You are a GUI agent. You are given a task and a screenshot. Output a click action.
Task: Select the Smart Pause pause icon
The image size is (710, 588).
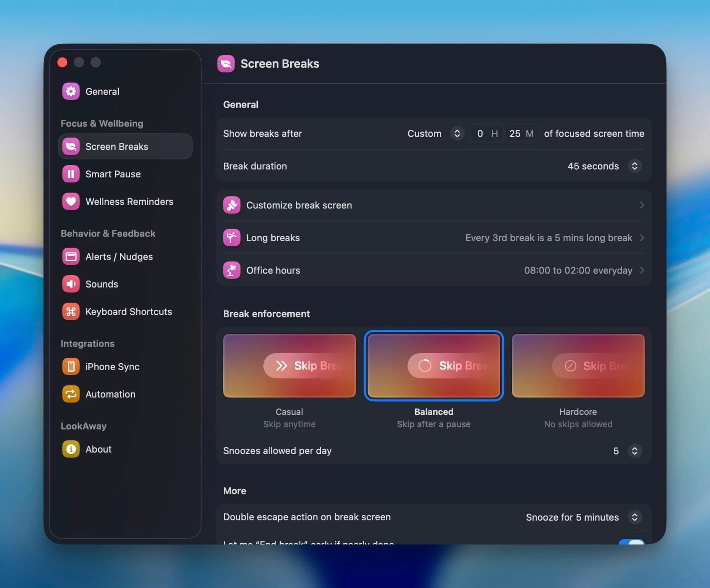[x=71, y=174]
